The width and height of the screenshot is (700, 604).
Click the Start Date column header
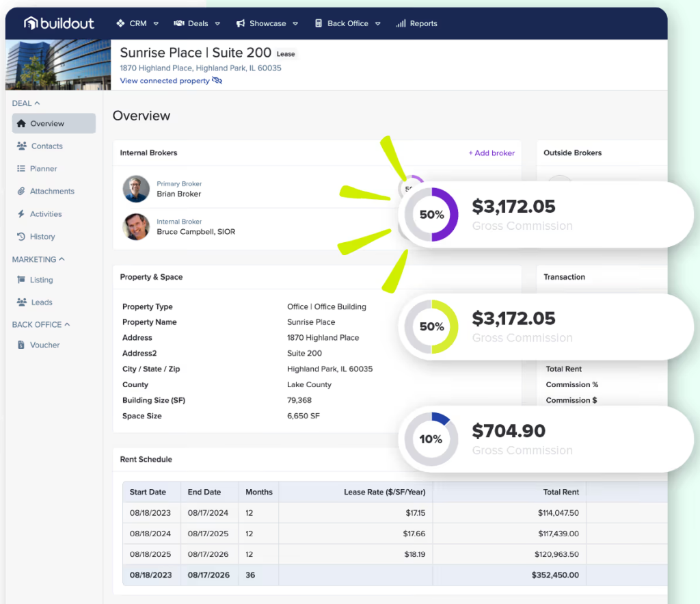pos(148,492)
